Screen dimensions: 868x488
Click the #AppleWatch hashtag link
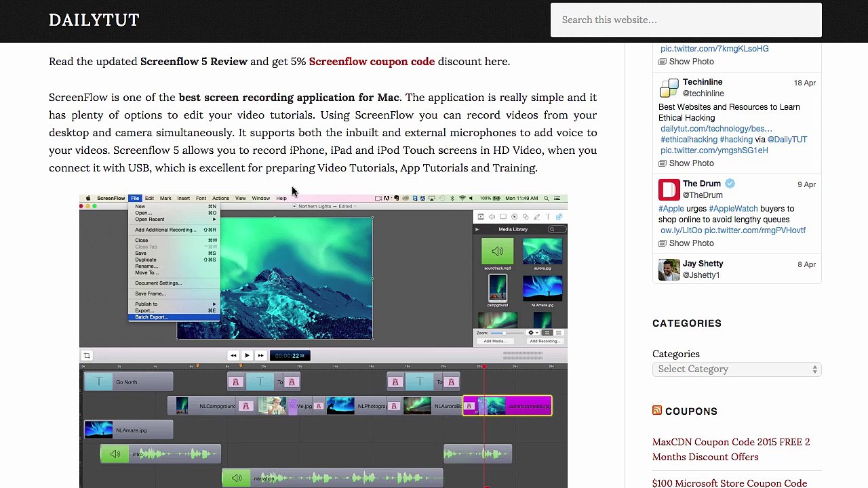(x=733, y=209)
